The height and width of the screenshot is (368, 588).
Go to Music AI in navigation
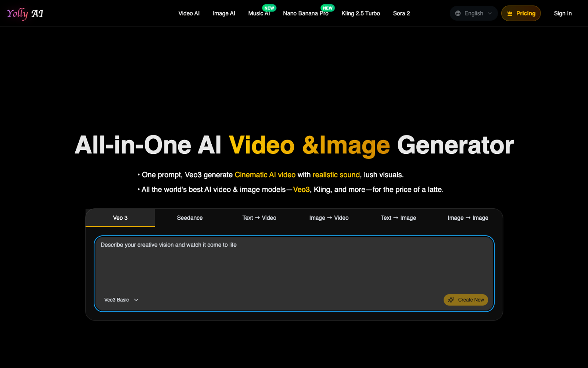point(259,13)
